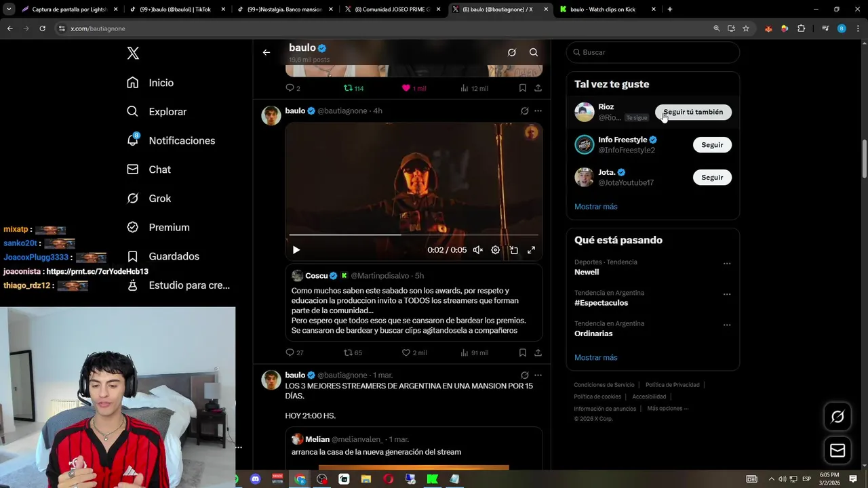
Task: Play the video in baulo's post
Action: click(296, 250)
